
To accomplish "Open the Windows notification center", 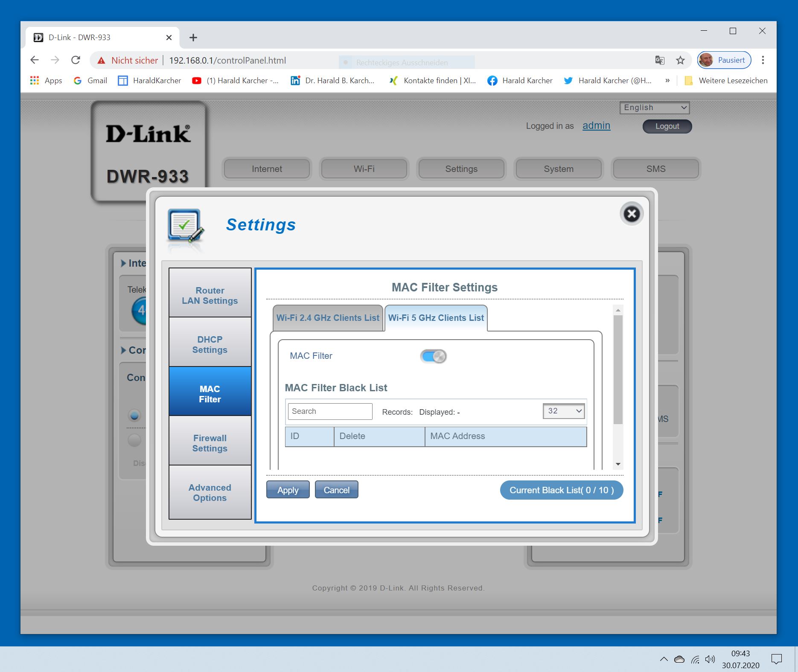I will (x=777, y=660).
